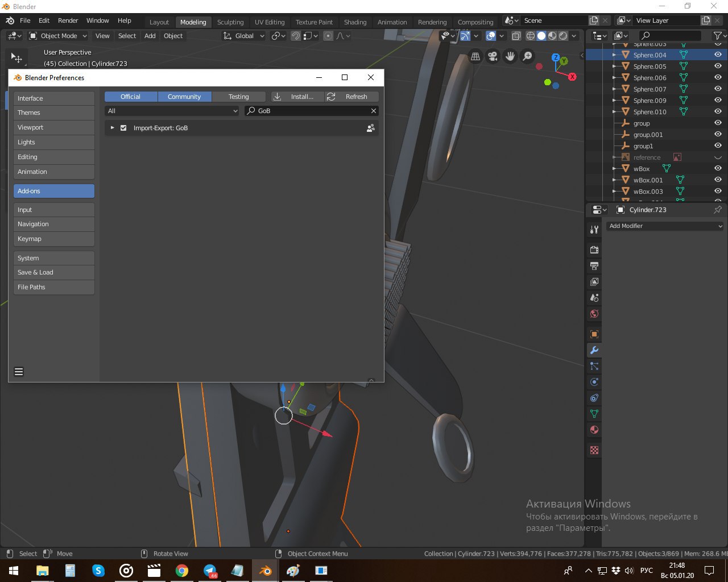
Task: Pin the Cylinder.723 properties editor
Action: [x=718, y=210]
